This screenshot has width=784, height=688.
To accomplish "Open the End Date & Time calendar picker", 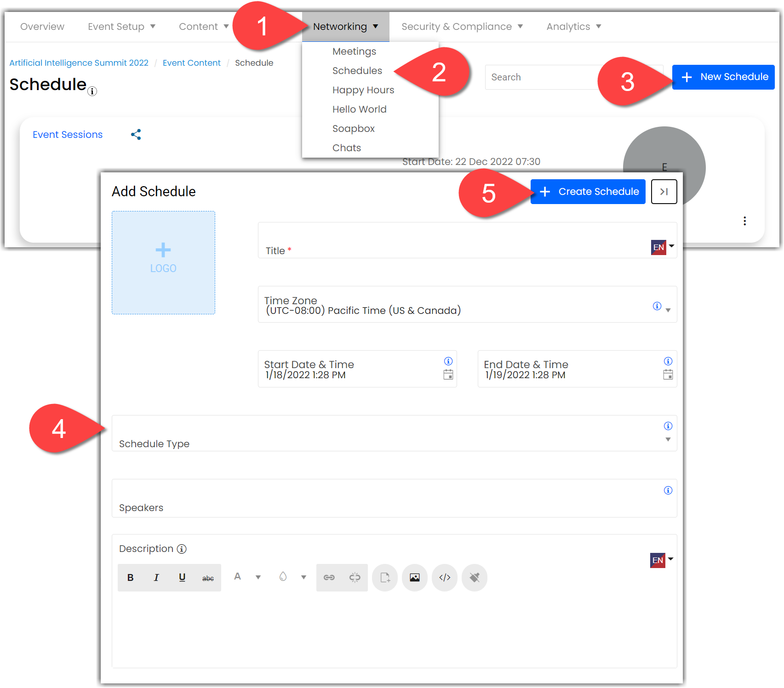I will pos(668,375).
